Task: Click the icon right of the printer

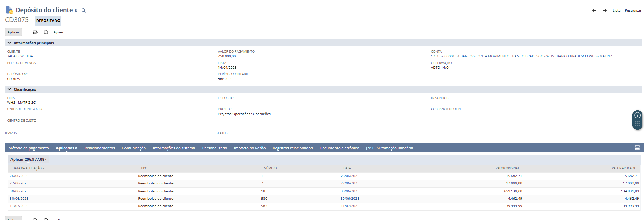Action: [x=46, y=32]
